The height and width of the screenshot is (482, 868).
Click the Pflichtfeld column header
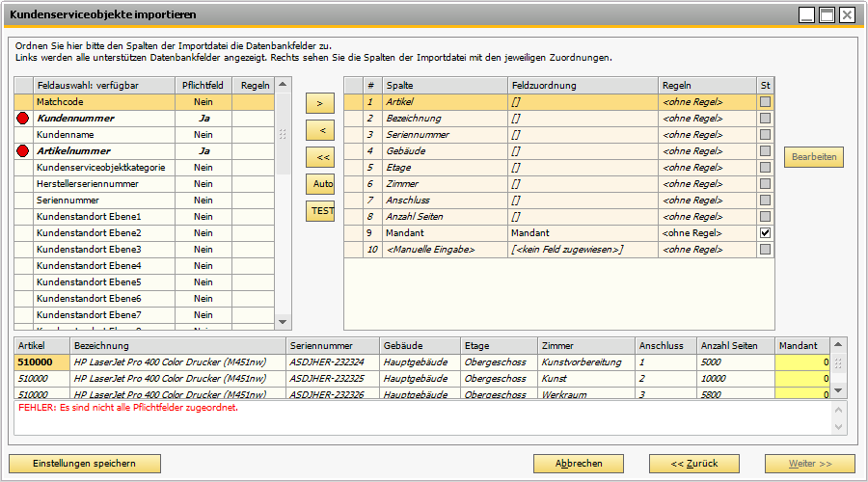pyautogui.click(x=203, y=85)
